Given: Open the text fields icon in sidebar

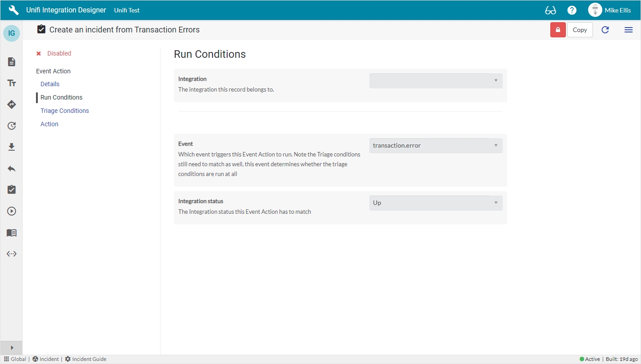Looking at the screenshot, I should point(12,83).
